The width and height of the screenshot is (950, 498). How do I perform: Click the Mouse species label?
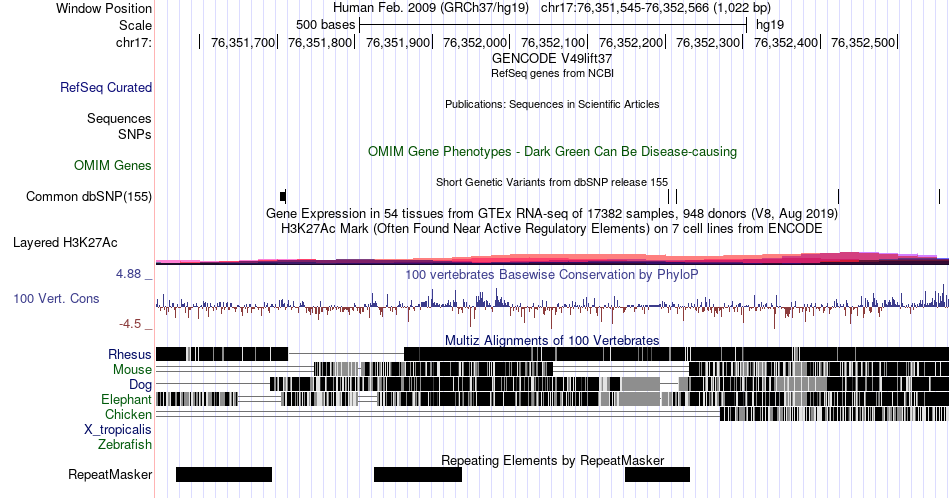pyautogui.click(x=132, y=370)
